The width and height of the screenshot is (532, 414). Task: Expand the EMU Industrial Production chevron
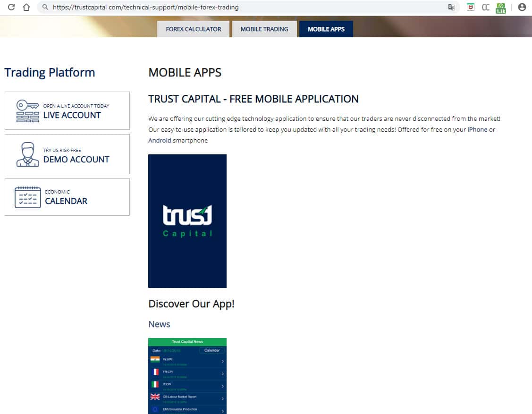(223, 411)
